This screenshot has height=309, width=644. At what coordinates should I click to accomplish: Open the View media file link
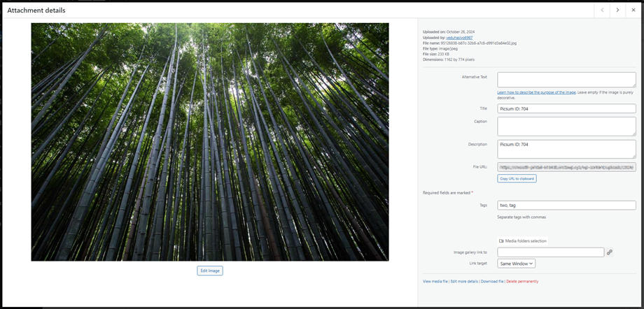[x=435, y=281]
